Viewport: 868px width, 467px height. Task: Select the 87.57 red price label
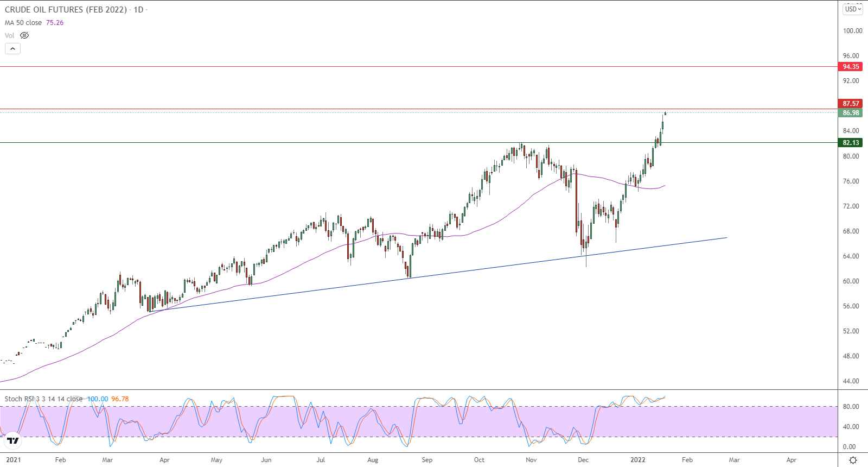(851, 104)
